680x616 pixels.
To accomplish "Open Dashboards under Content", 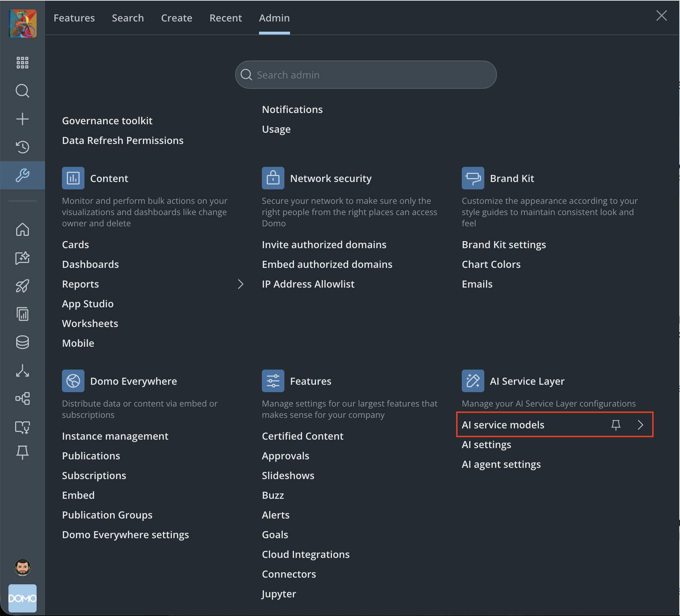I will [90, 264].
